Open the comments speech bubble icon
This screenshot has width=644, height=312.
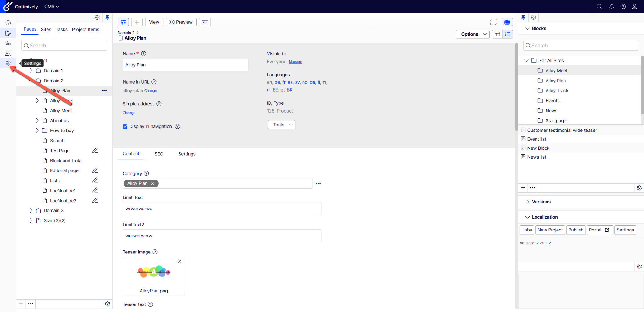click(x=493, y=22)
